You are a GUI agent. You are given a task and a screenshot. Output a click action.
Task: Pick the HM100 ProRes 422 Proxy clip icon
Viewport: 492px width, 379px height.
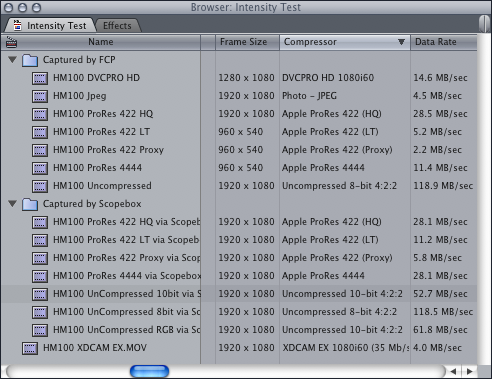tap(40, 150)
